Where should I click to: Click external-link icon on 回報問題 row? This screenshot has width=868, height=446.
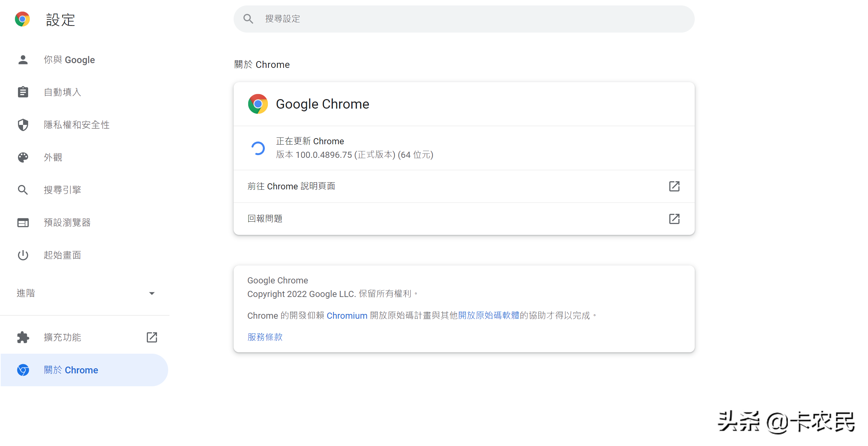(674, 219)
